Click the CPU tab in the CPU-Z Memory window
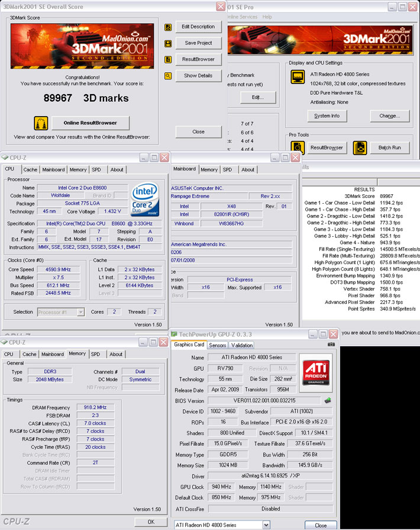Image resolution: width=420 pixels, height=530 pixels. point(9,354)
